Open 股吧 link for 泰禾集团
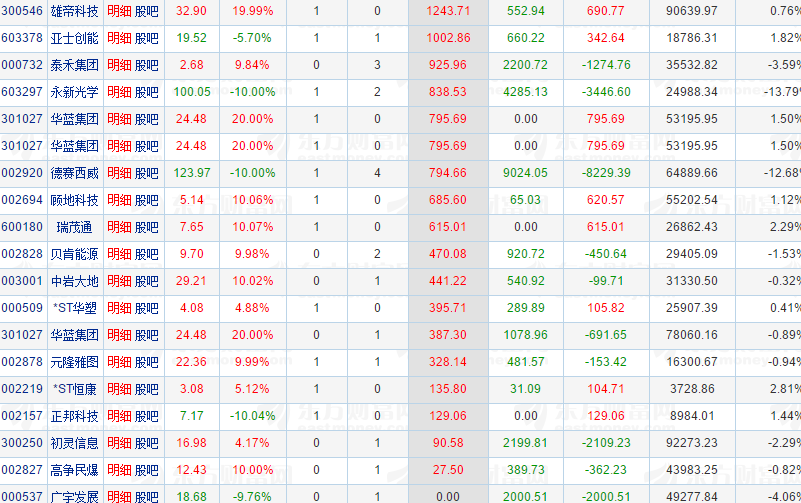 coord(147,65)
